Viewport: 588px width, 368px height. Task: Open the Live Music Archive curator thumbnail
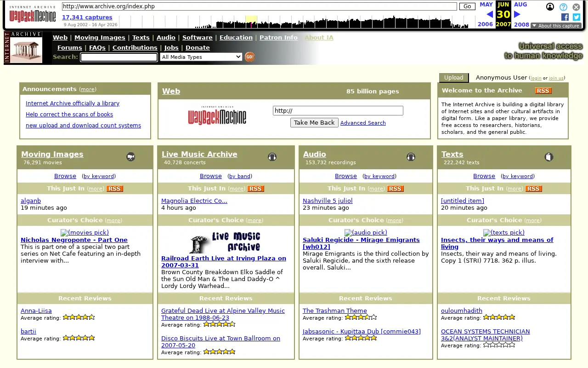[225, 242]
